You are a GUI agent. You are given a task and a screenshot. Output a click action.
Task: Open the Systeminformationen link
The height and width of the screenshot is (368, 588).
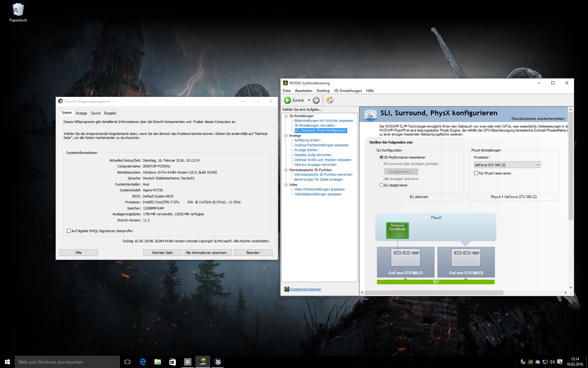click(x=305, y=289)
